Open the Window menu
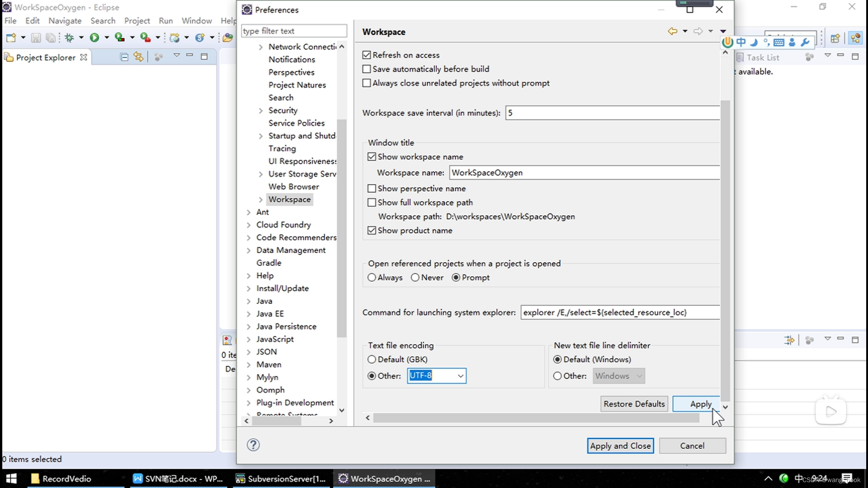 pyautogui.click(x=197, y=21)
